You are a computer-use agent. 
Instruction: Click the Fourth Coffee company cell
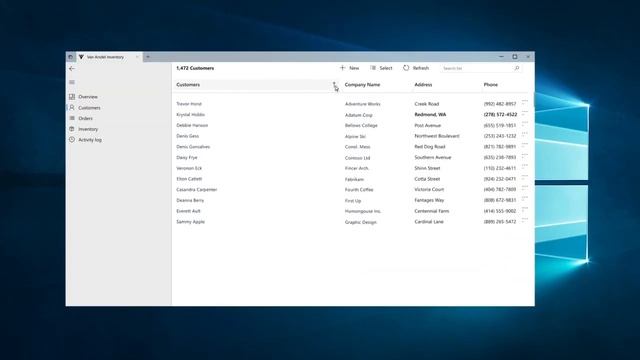pyautogui.click(x=359, y=189)
